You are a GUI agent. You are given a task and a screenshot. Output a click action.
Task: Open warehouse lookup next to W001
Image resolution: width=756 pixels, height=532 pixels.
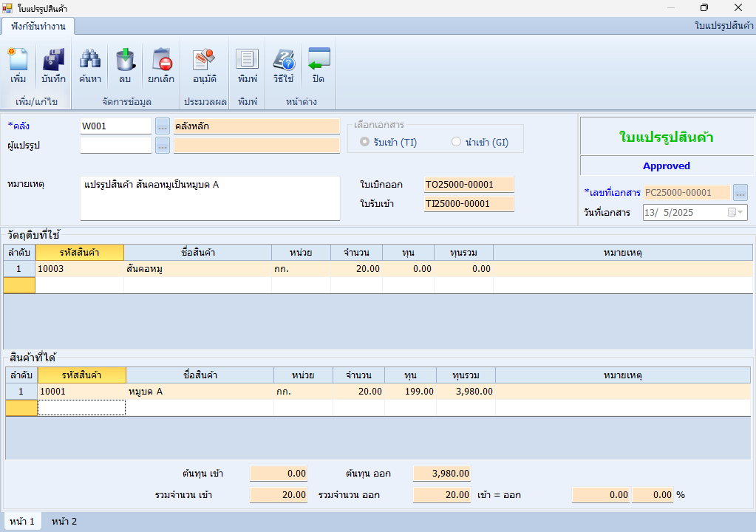[x=163, y=126]
